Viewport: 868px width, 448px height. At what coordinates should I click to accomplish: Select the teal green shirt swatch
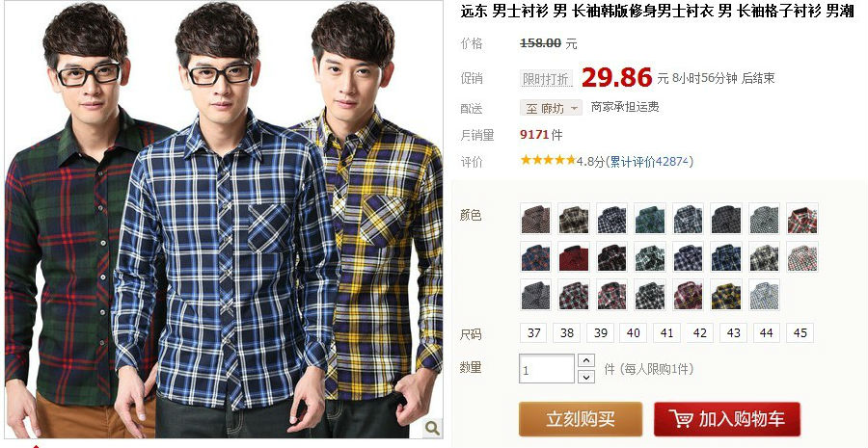[649, 219]
